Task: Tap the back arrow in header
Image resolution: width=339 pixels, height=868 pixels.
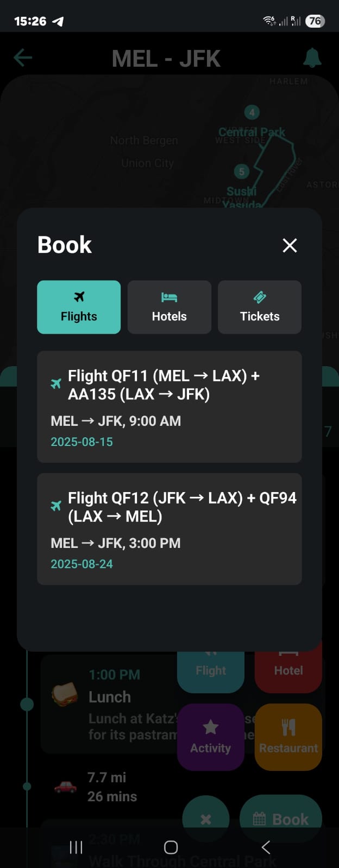Action: (x=23, y=58)
